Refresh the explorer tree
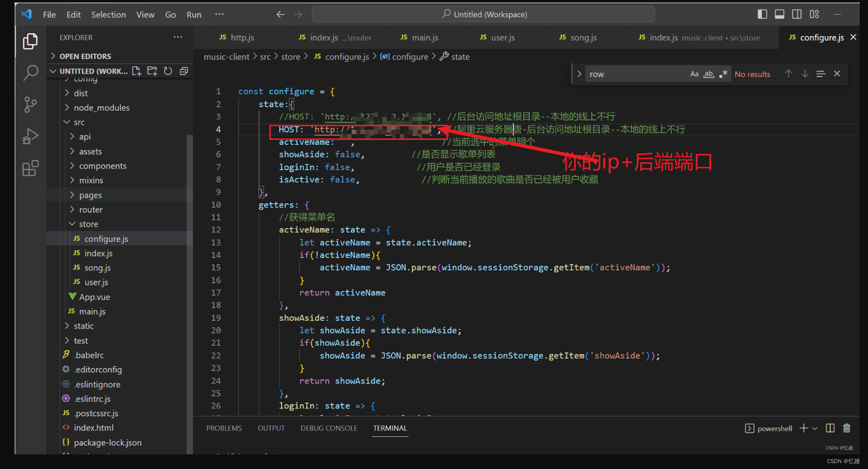 pos(168,71)
